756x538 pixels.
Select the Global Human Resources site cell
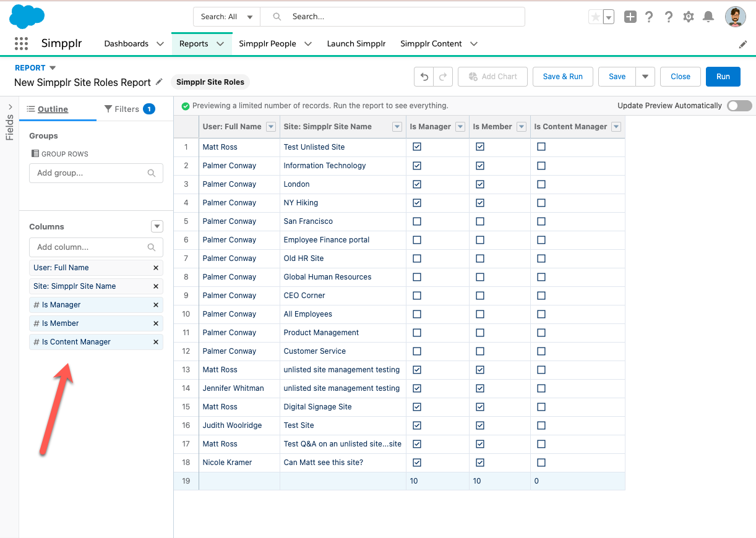click(x=343, y=277)
